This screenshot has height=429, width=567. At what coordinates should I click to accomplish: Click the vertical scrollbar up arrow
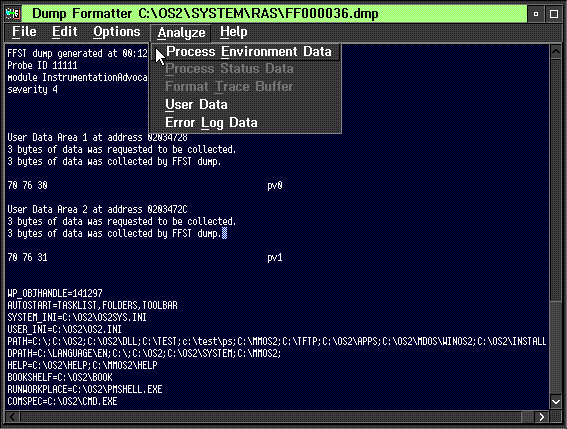click(x=556, y=52)
